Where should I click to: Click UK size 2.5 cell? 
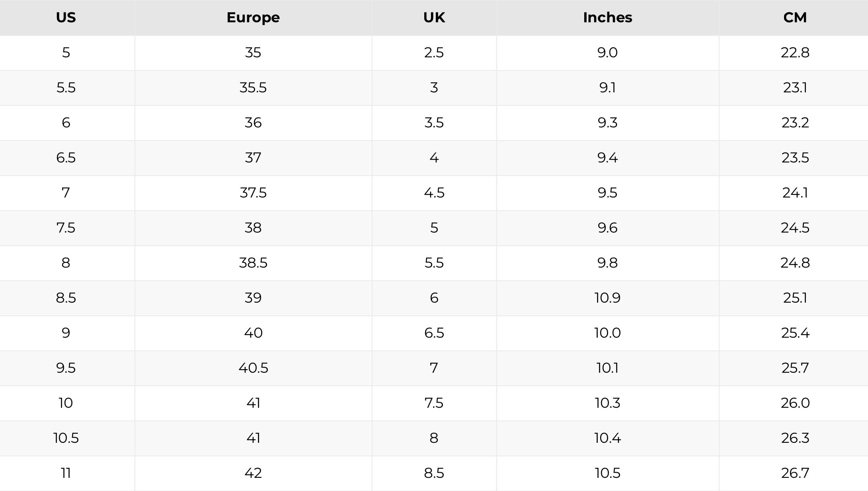(434, 53)
